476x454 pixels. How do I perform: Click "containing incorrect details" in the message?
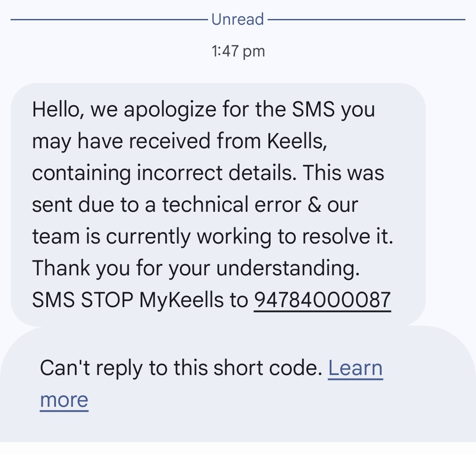(164, 173)
